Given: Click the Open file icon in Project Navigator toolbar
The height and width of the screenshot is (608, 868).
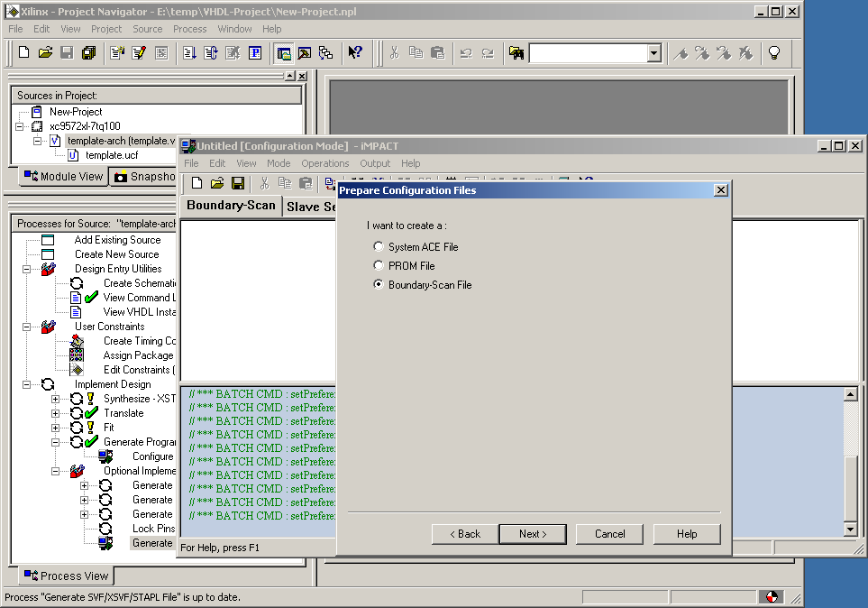Looking at the screenshot, I should [x=45, y=52].
